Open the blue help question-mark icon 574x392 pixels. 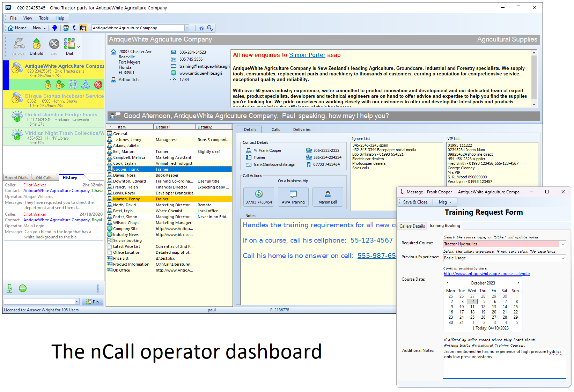[x=201, y=28]
